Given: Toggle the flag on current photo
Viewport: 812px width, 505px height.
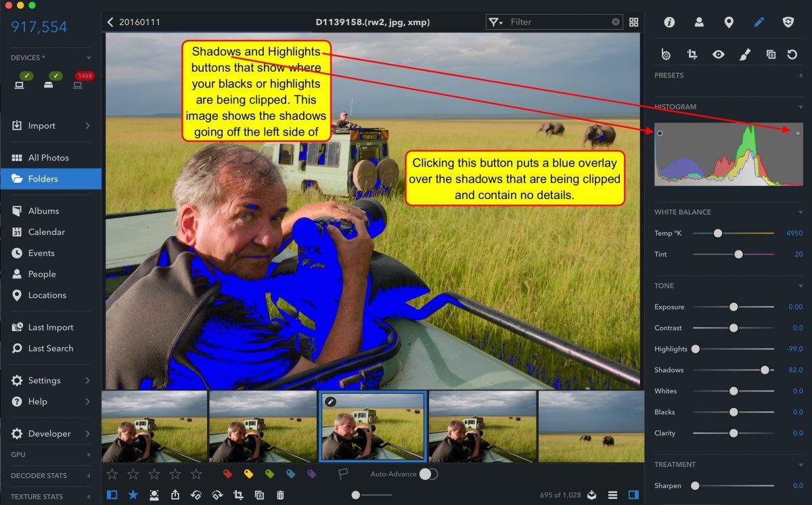Looking at the screenshot, I should coord(343,474).
